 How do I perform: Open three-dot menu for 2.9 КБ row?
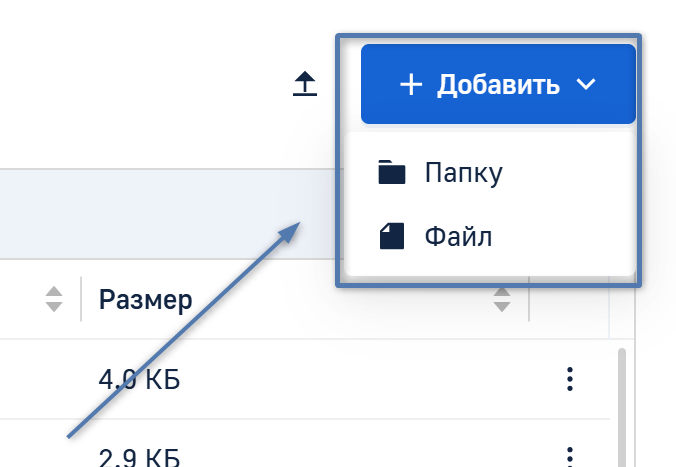click(569, 455)
